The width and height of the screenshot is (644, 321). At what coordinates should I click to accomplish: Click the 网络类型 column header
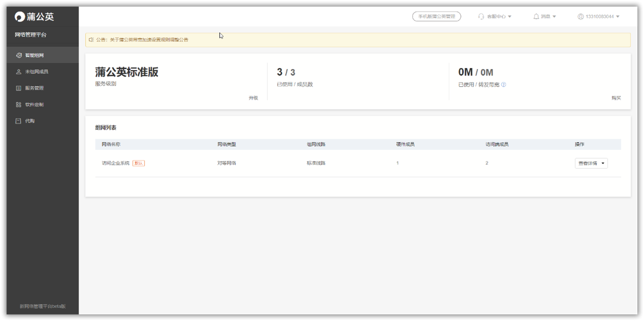227,144
